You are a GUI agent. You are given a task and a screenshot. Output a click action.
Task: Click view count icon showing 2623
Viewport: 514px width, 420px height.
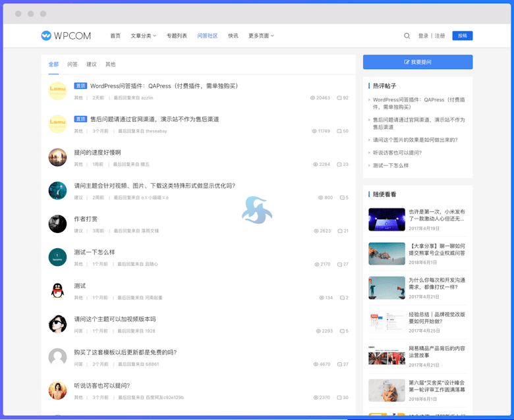click(x=316, y=231)
